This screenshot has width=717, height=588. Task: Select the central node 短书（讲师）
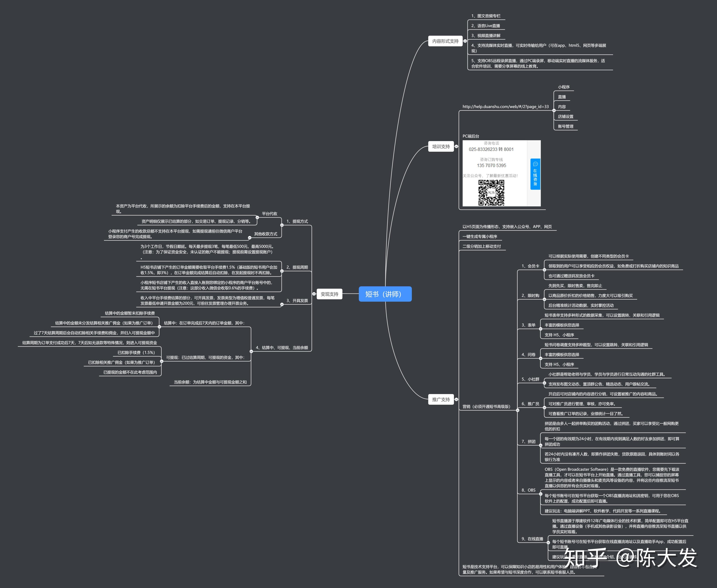pos(385,294)
